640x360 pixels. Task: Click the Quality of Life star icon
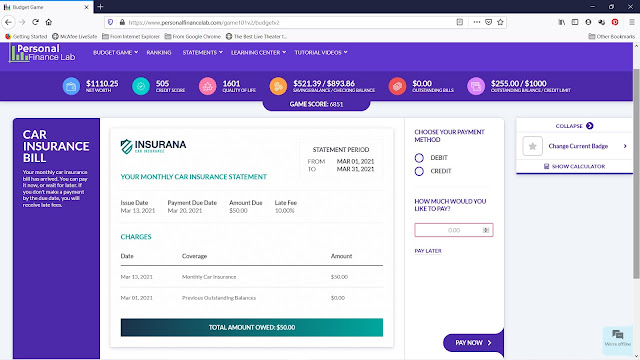[x=207, y=87]
